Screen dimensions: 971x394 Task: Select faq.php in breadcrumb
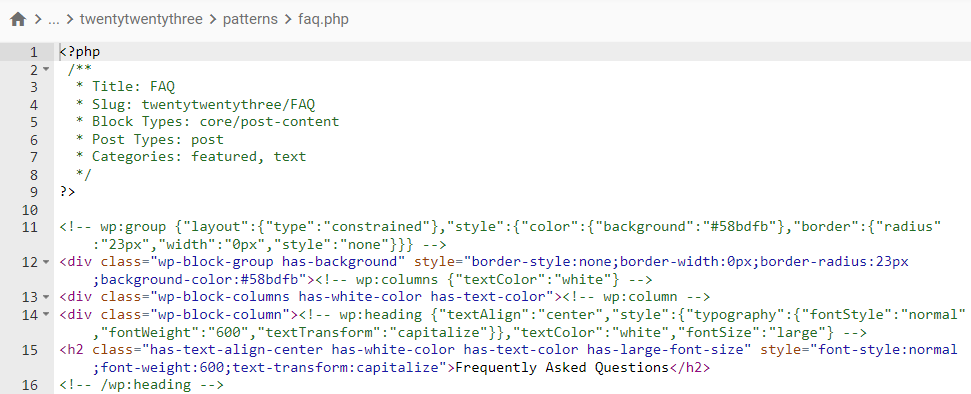[x=323, y=19]
